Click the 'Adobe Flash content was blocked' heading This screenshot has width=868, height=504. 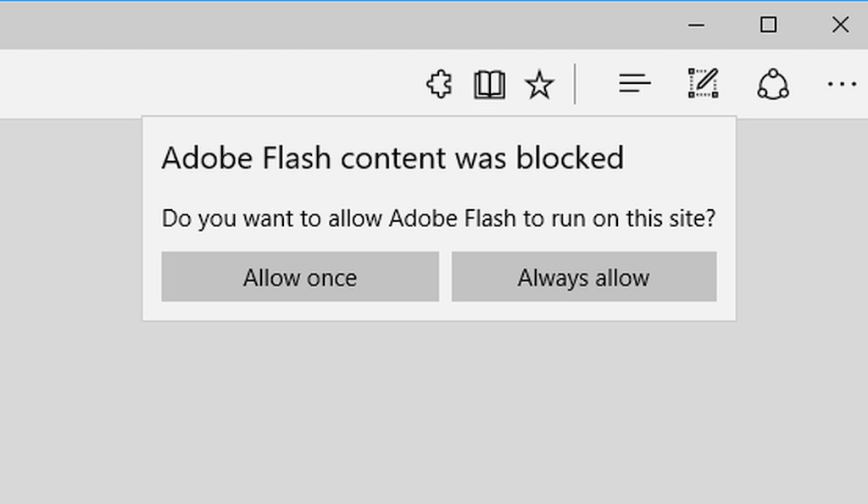(x=392, y=158)
